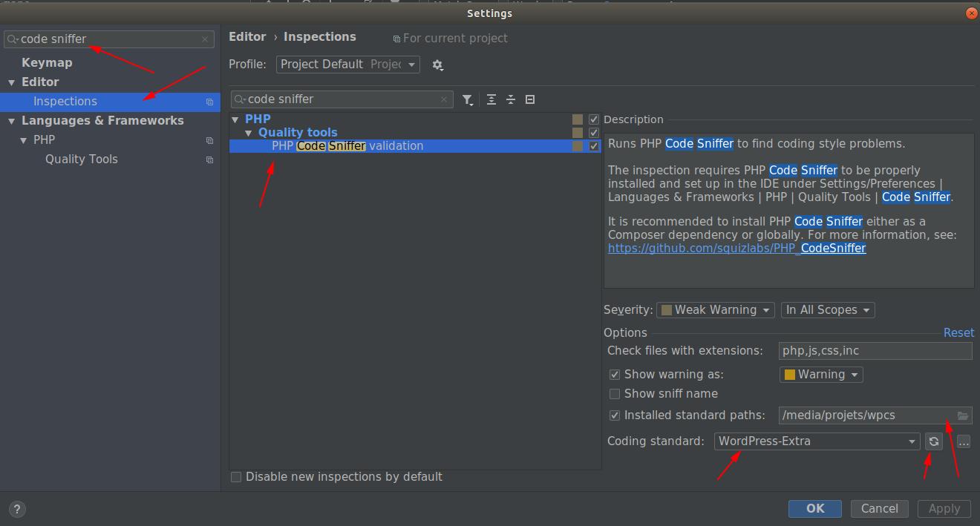
Task: Browse for installed standard paths folder
Action: [963, 415]
